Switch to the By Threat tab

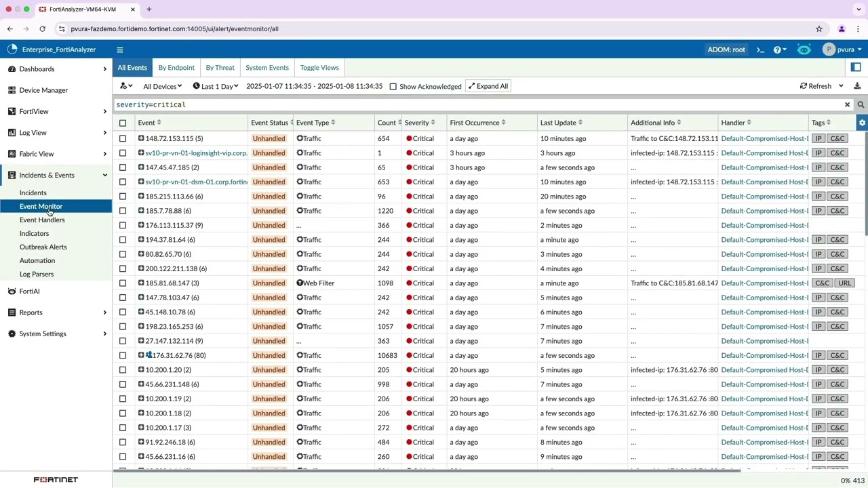[220, 68]
